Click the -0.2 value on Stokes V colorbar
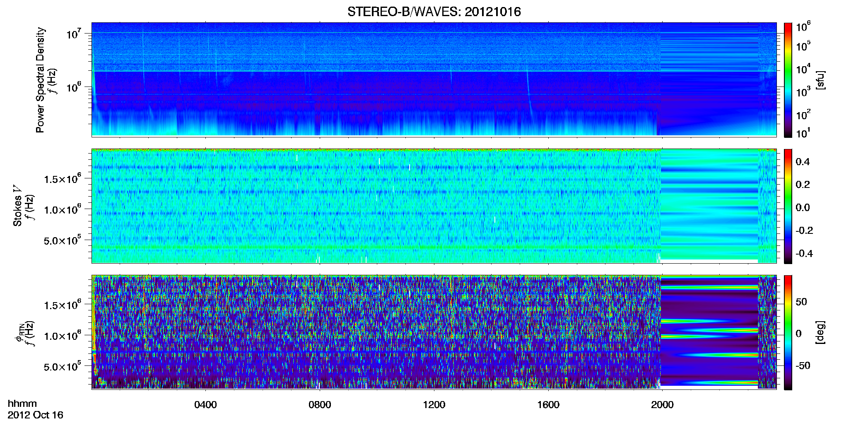This screenshot has height=447, width=868. (804, 231)
